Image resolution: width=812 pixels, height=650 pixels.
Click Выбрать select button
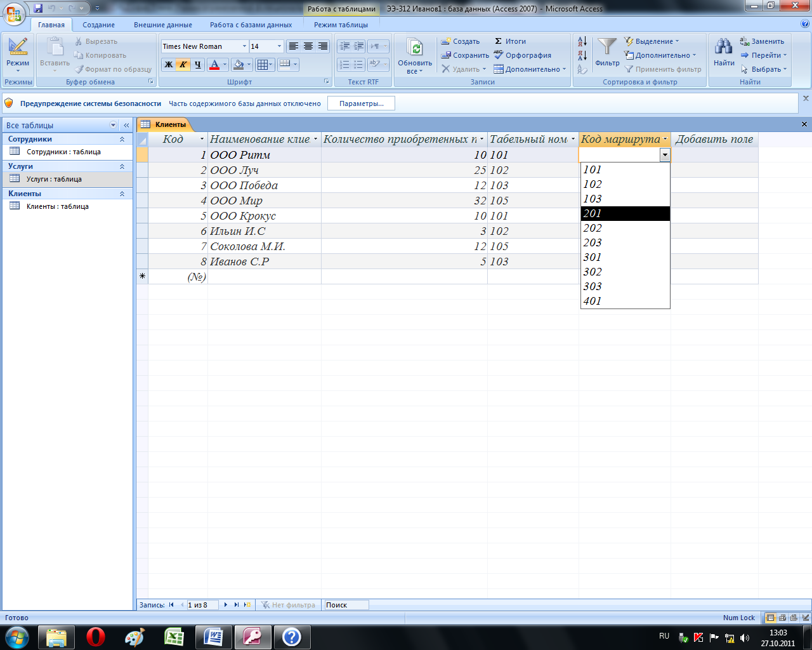click(x=764, y=69)
